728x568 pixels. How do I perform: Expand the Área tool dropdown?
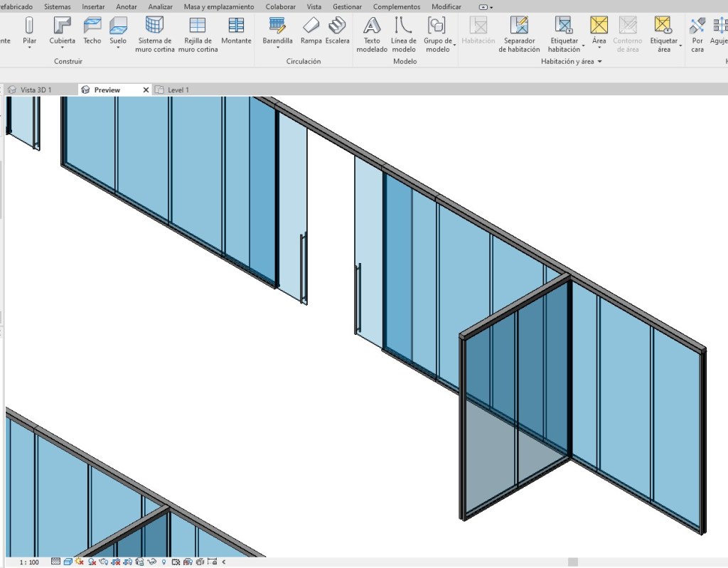(x=599, y=48)
